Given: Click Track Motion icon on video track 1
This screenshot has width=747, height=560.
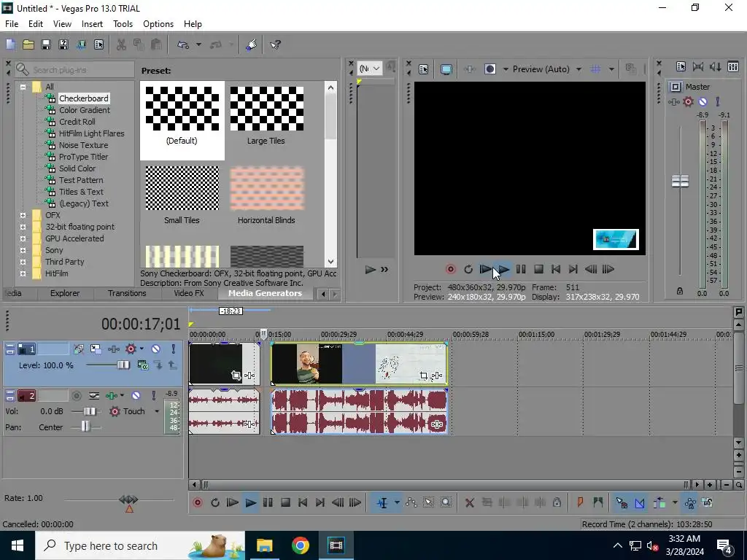Looking at the screenshot, I should (96, 349).
